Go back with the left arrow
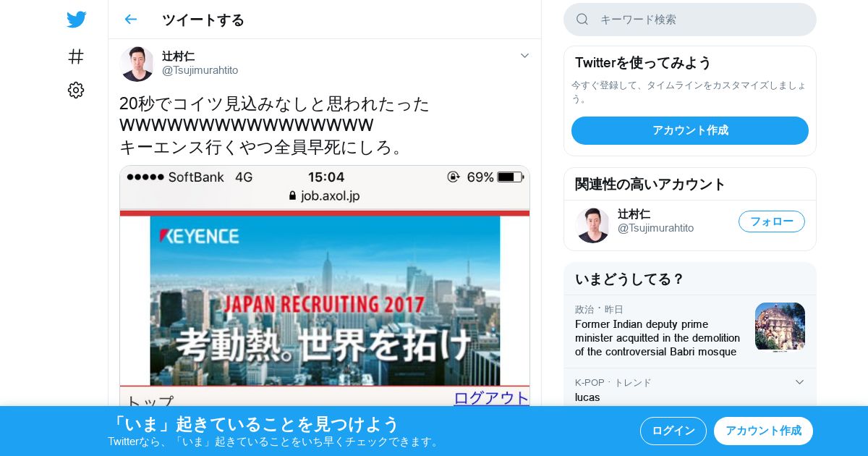The image size is (868, 456). pos(130,20)
